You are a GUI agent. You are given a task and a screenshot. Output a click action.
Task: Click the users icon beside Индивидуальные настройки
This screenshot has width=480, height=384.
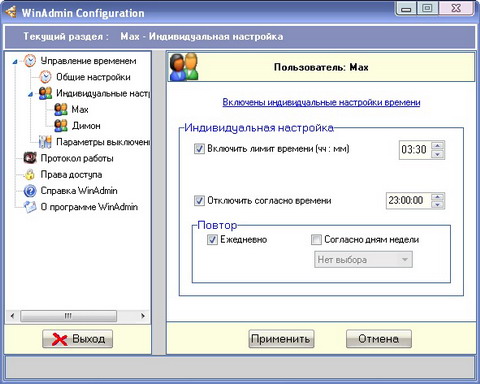(x=45, y=93)
